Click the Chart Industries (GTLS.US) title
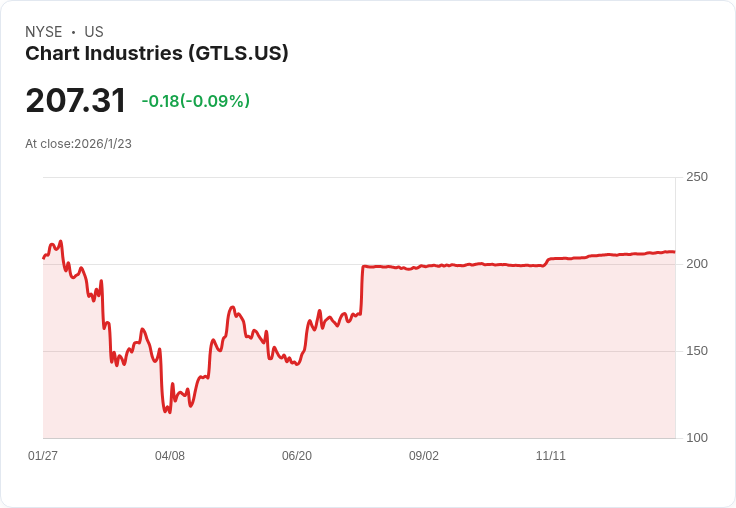 click(157, 54)
